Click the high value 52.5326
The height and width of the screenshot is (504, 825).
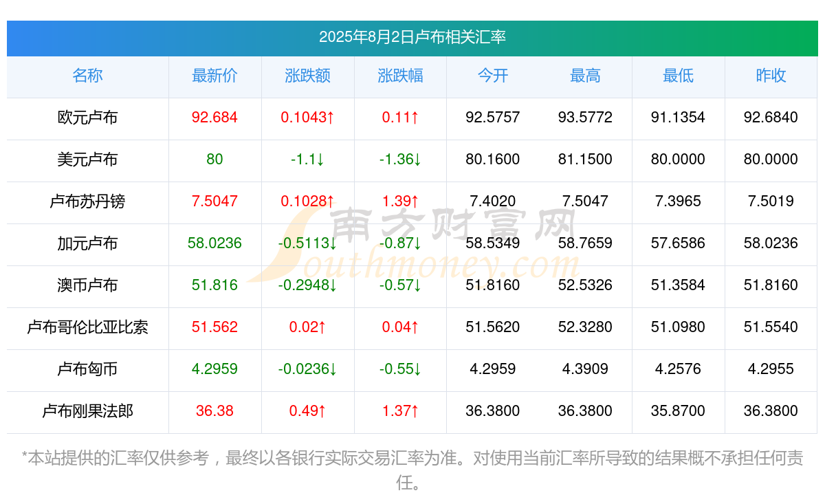[585, 285]
